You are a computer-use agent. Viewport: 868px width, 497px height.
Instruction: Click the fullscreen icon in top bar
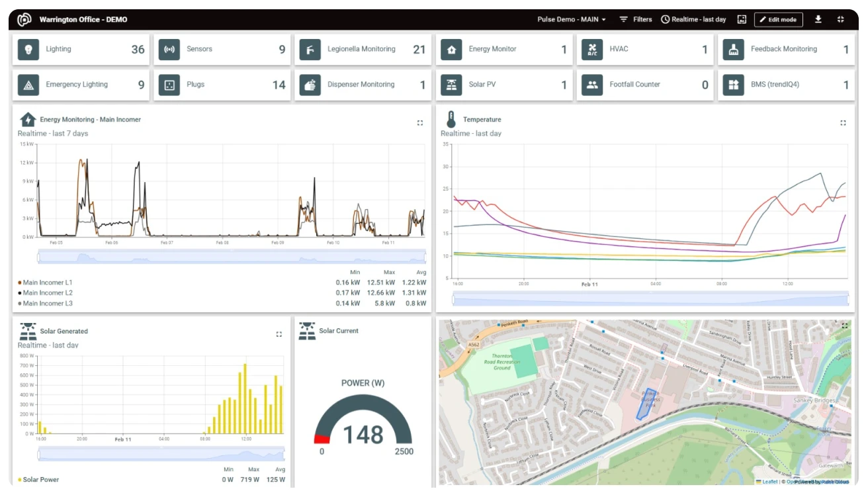tap(841, 19)
